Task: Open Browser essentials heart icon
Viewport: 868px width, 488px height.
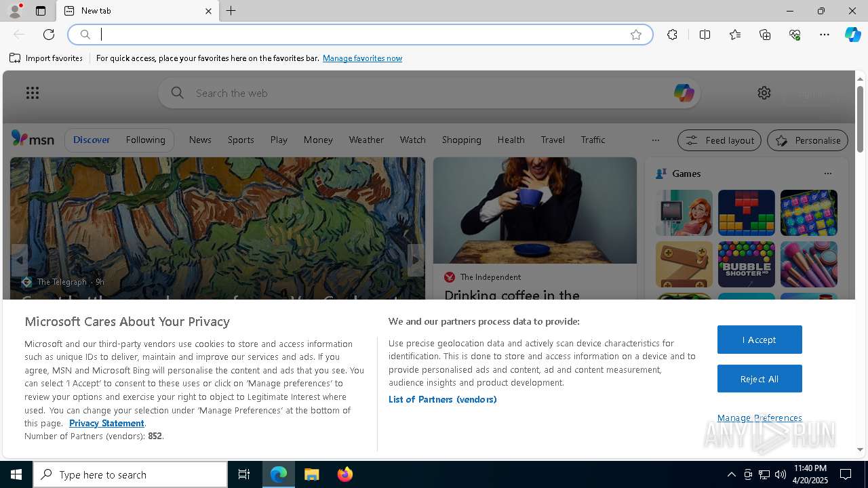Action: [795, 35]
